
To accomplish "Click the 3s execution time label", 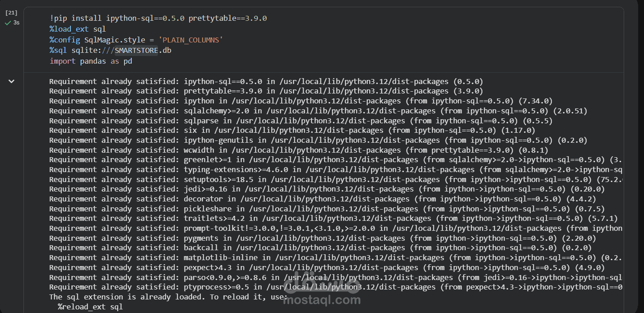I will tap(16, 23).
